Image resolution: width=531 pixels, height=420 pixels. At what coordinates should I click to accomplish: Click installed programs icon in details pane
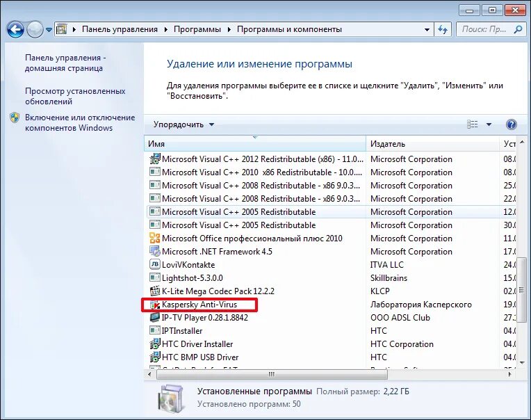click(171, 398)
